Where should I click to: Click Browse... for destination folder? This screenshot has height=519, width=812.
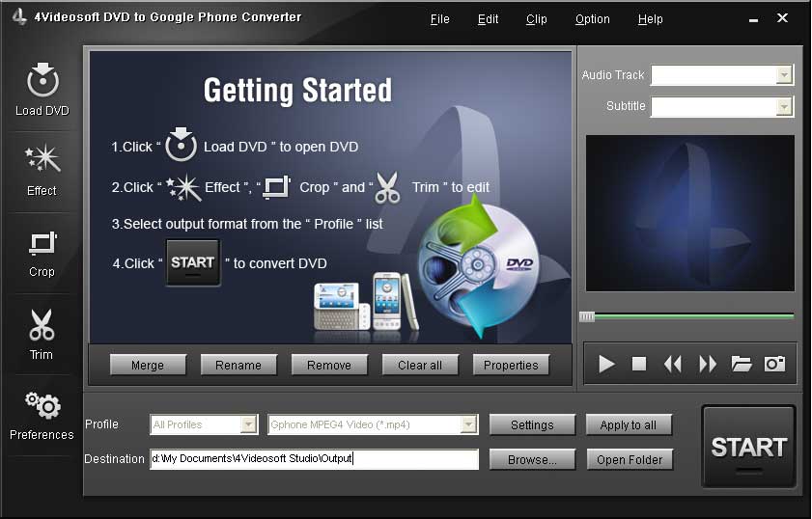(532, 459)
